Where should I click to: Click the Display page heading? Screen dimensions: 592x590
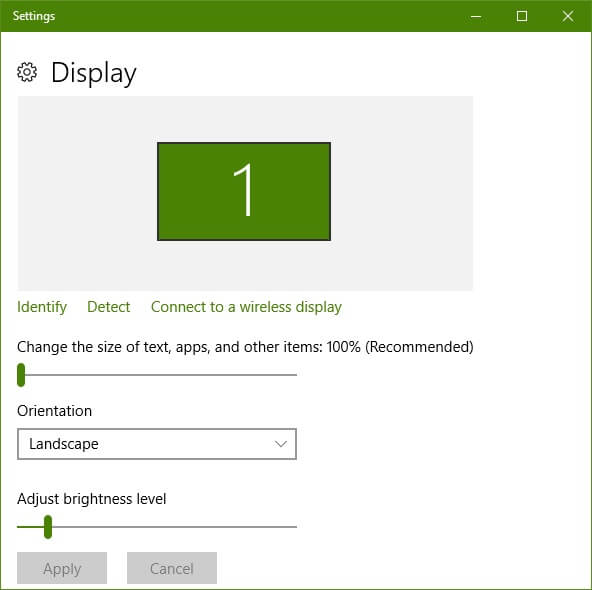pos(94,73)
